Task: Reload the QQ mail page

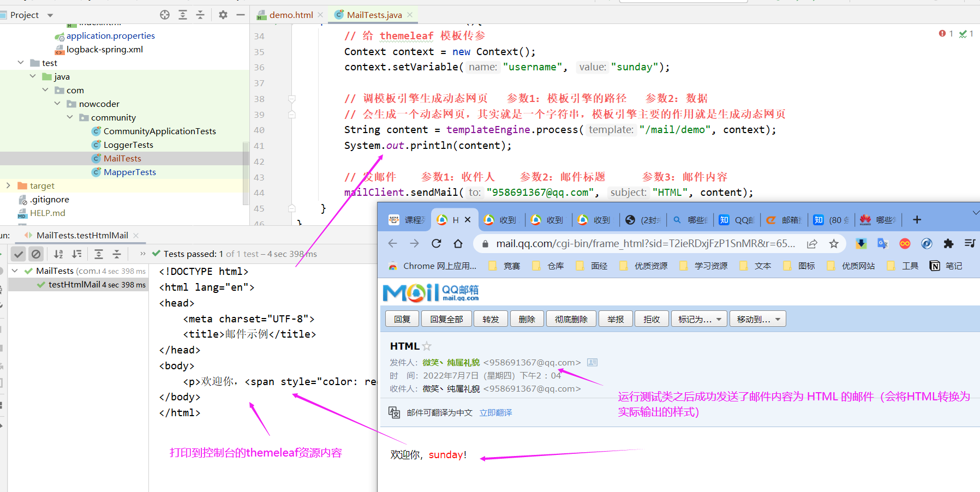Action: pyautogui.click(x=436, y=243)
